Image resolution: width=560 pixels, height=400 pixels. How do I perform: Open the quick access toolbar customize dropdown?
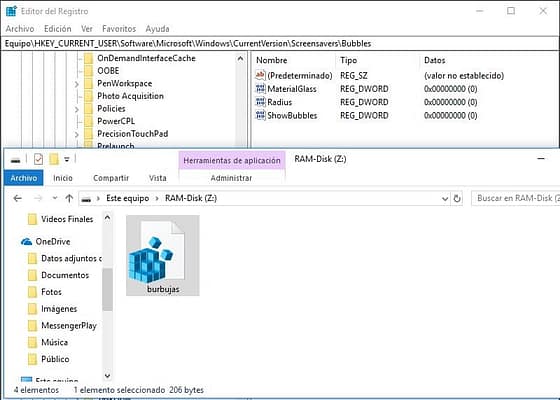pyautogui.click(x=67, y=160)
